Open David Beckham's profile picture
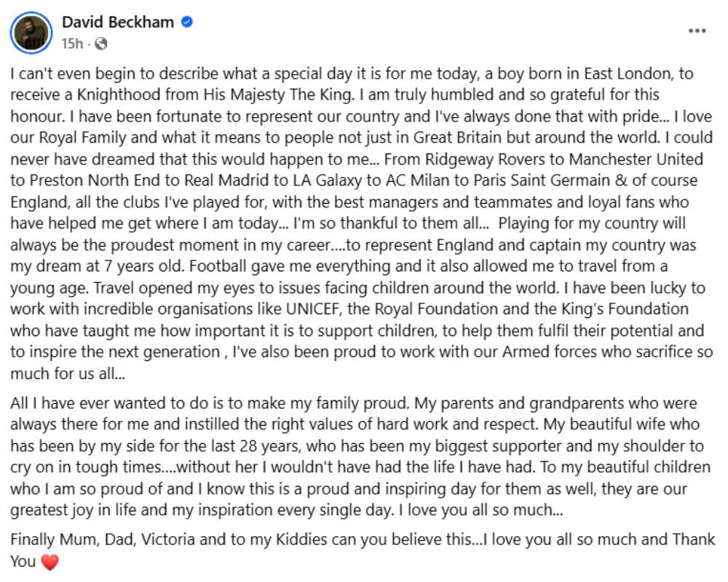This screenshot has width=728, height=582. click(31, 33)
